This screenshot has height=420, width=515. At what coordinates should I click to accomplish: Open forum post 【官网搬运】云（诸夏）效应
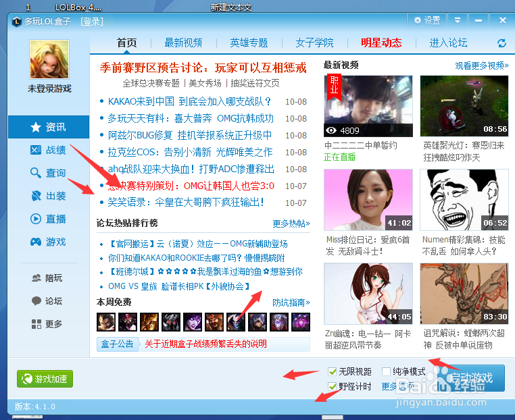(x=198, y=244)
